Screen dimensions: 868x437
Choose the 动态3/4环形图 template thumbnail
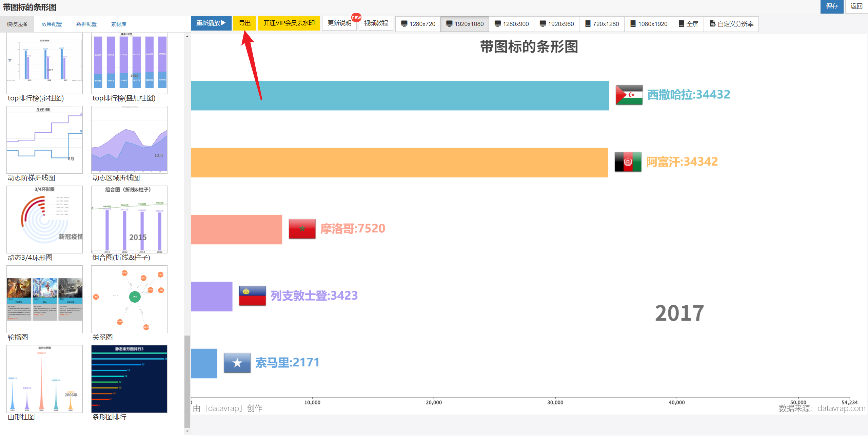(x=44, y=220)
